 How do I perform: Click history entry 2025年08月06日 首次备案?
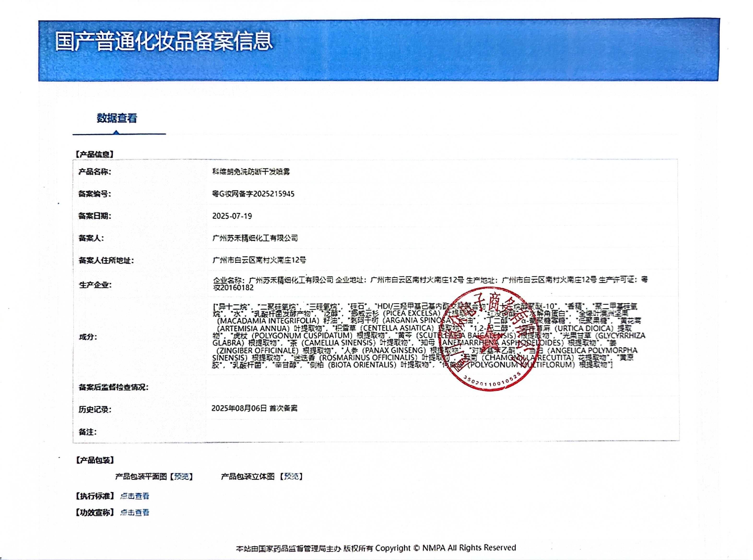254,408
